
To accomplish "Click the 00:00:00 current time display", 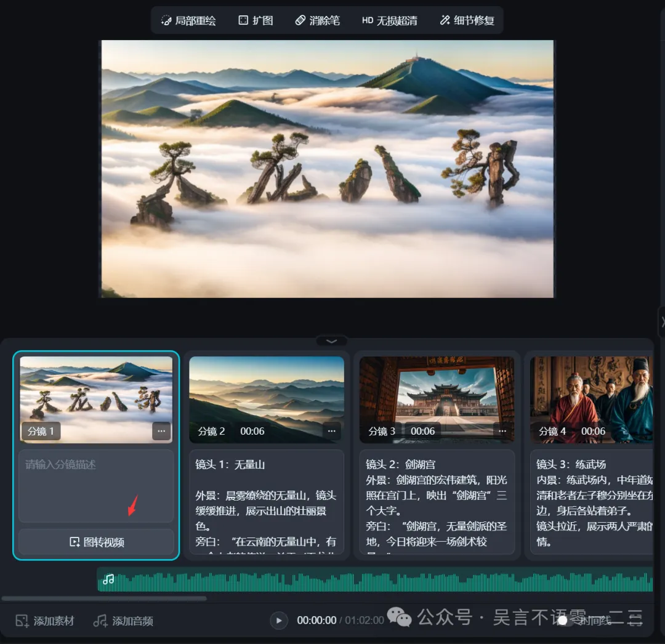I will click(x=316, y=620).
